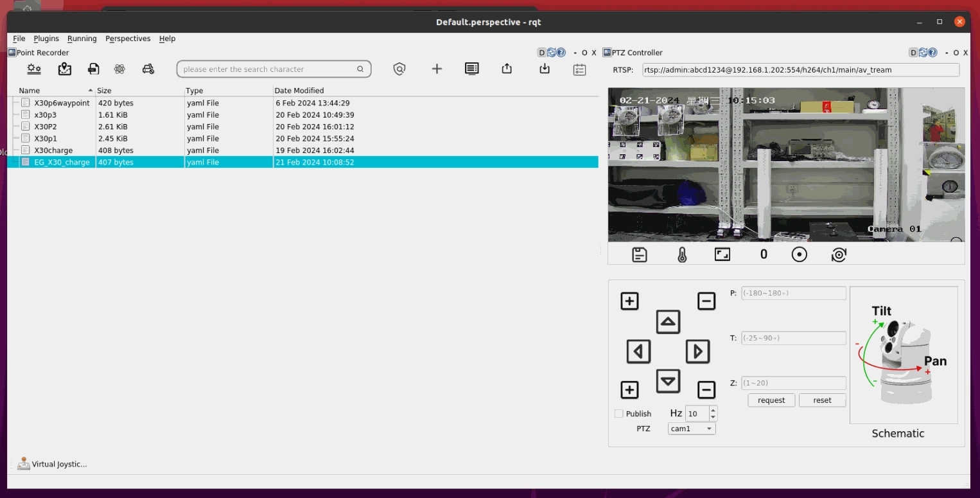Click the upload export icon in toolbar
This screenshot has height=498, width=980.
click(x=507, y=69)
